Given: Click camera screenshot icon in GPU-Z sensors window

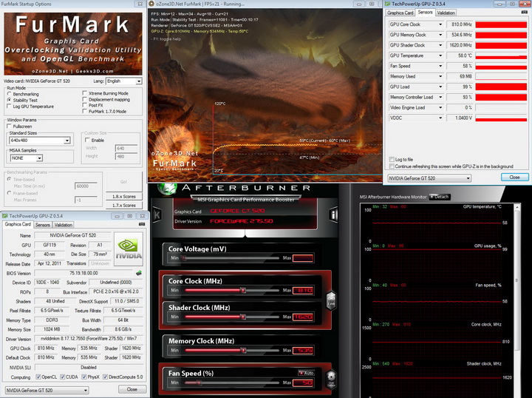Looking at the screenshot, I should tap(525, 12).
